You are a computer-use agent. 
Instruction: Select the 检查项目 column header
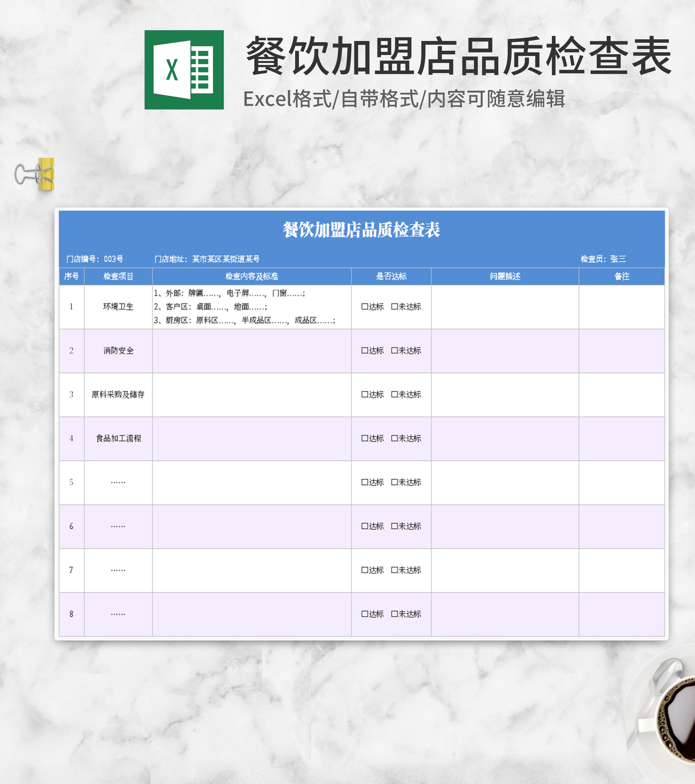tap(118, 276)
